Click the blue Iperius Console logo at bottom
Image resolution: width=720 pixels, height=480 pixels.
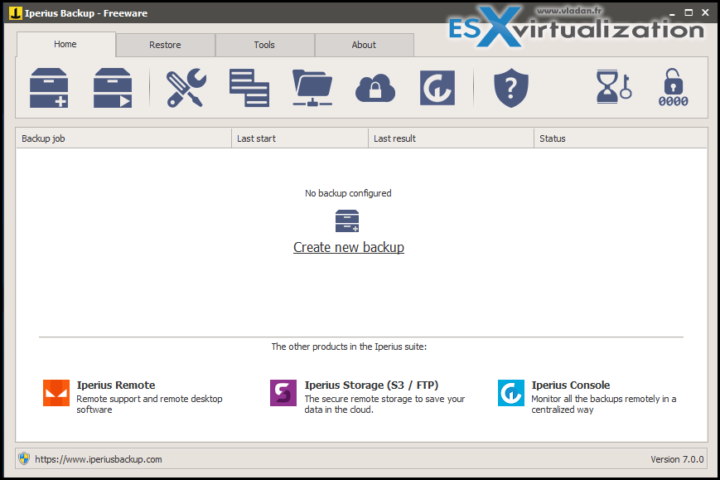coord(511,393)
